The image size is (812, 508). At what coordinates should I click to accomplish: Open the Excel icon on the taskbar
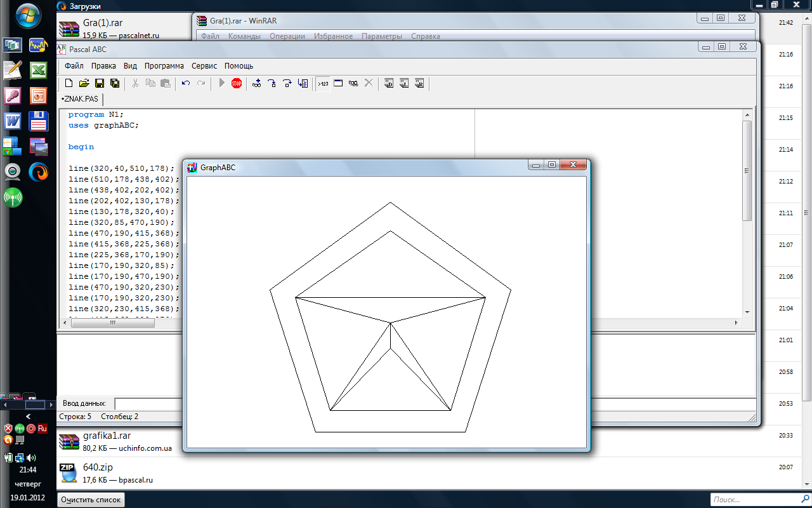(x=39, y=70)
